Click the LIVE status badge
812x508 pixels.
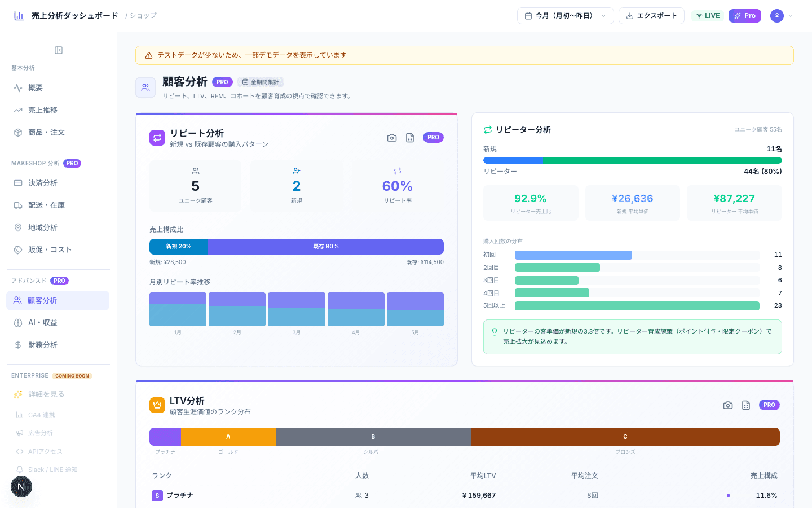click(x=708, y=16)
